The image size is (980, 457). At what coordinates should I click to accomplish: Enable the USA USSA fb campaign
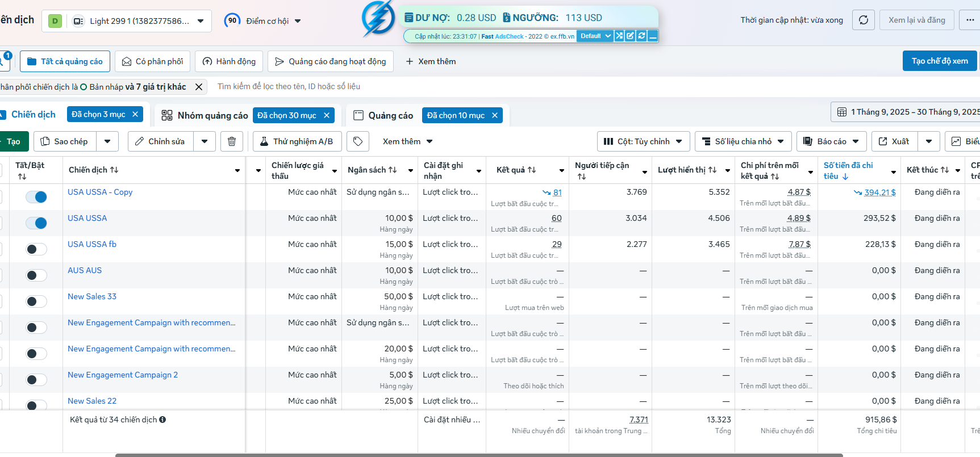click(x=36, y=249)
